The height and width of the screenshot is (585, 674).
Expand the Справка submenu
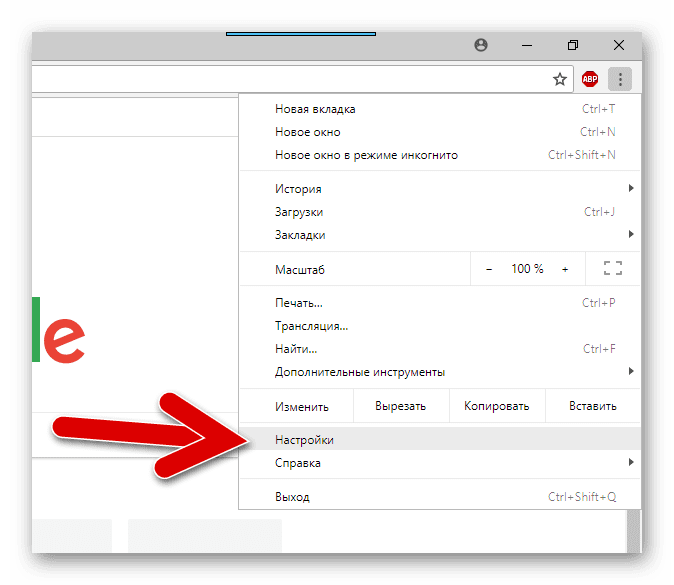point(440,463)
